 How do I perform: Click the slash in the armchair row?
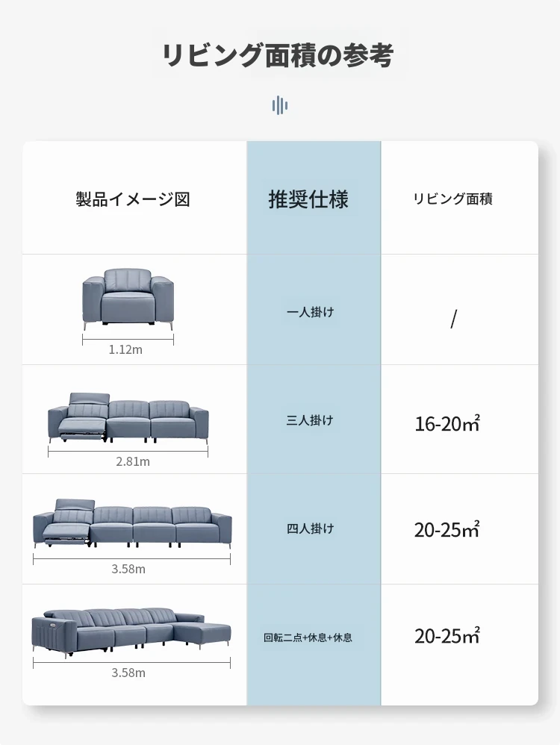coord(453,319)
